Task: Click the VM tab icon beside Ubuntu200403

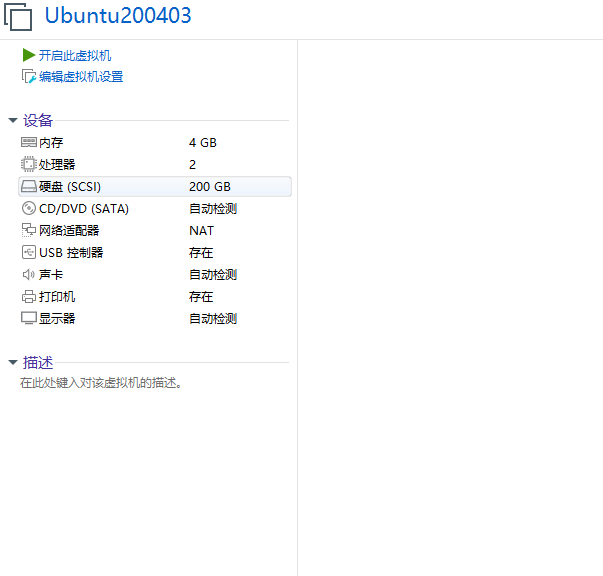Action: (18, 17)
